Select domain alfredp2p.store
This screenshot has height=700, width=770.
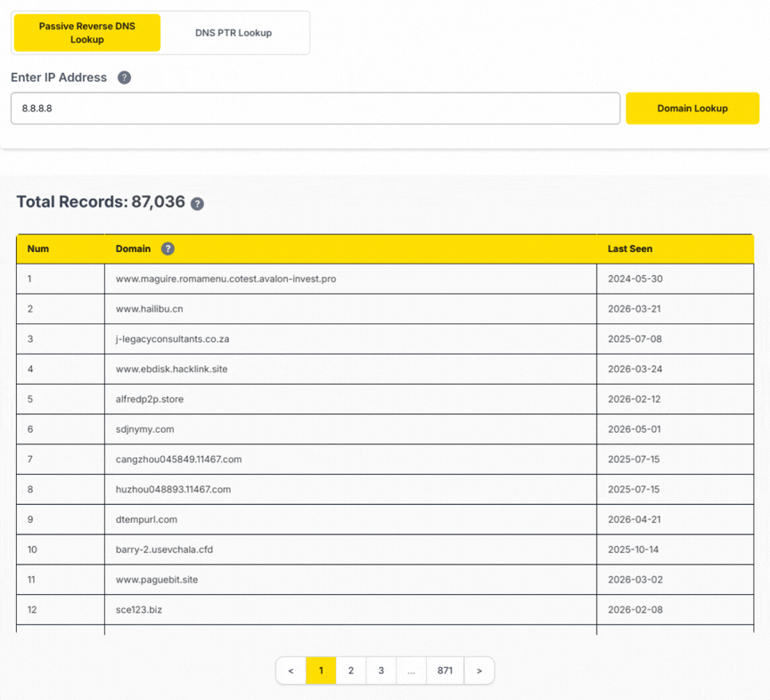(150, 399)
